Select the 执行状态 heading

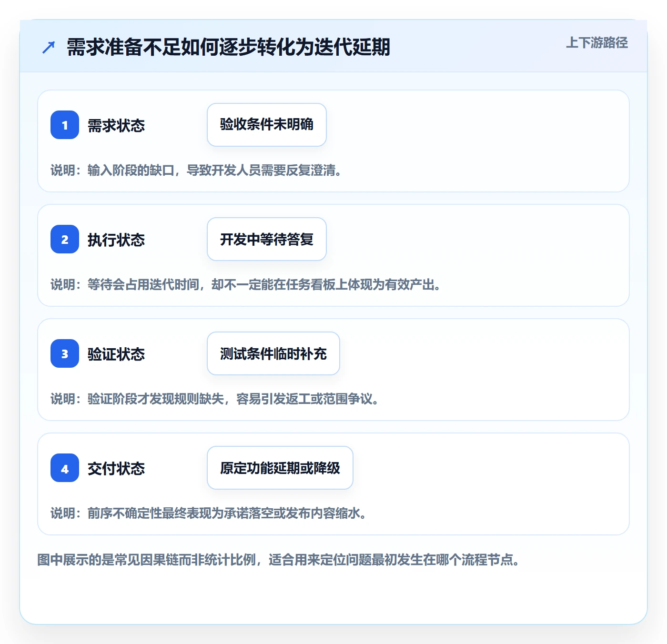pyautogui.click(x=116, y=240)
